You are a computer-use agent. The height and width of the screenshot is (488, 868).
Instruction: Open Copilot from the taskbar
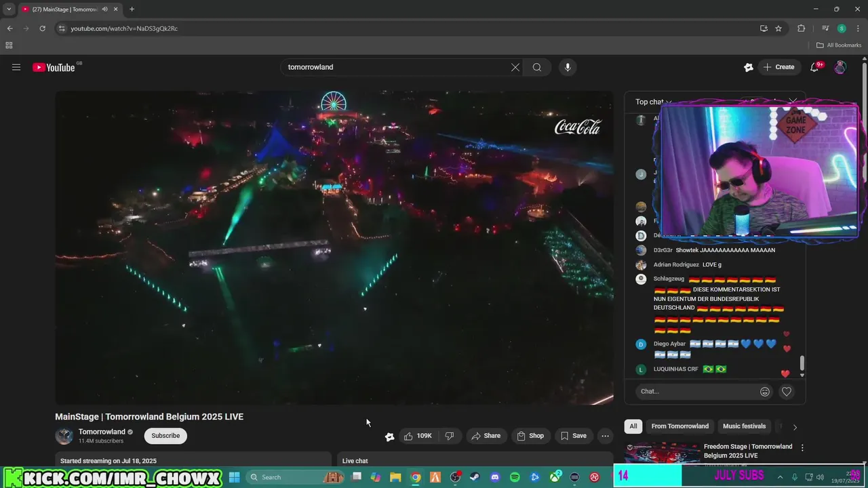click(376, 477)
